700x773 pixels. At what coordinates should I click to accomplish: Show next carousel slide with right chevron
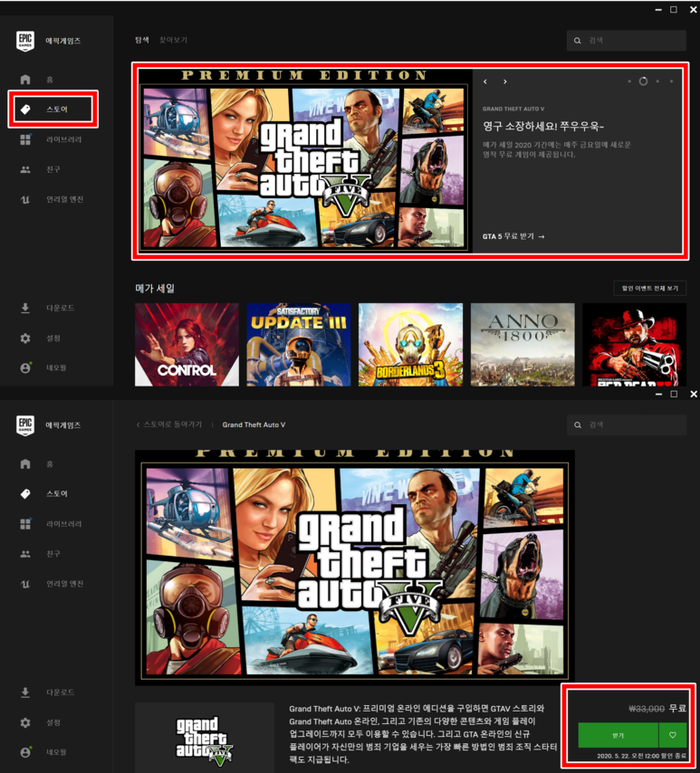504,81
